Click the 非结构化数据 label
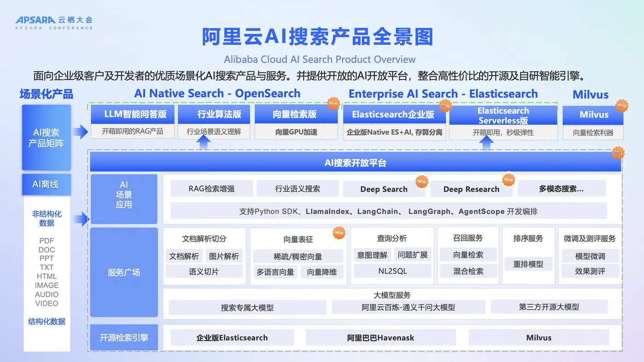The height and width of the screenshot is (362, 644). (46, 218)
